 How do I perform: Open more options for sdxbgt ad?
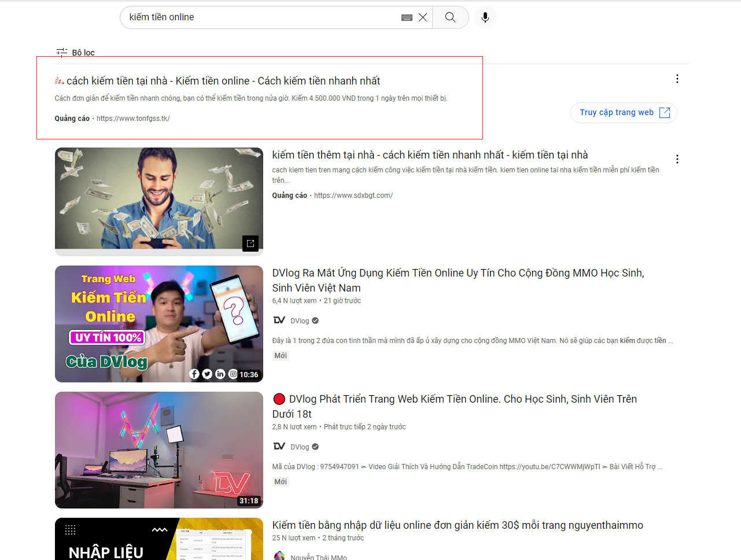point(677,159)
